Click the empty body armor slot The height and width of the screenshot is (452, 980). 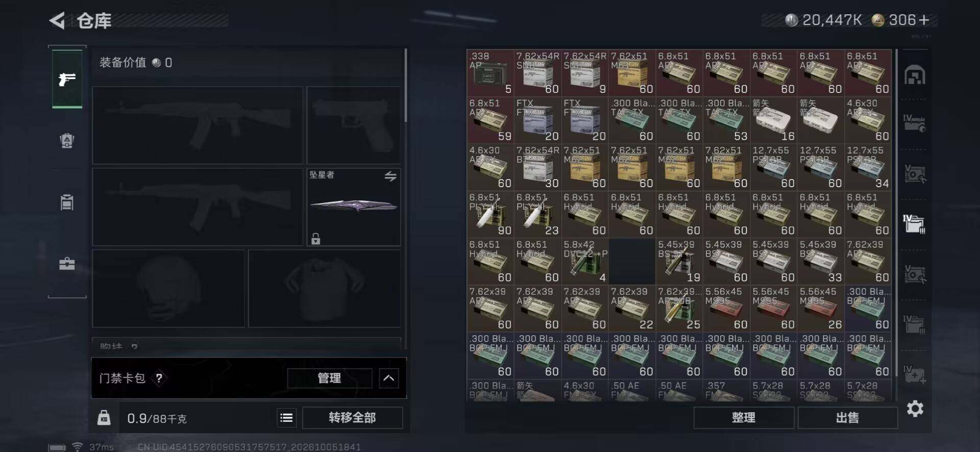tap(325, 288)
